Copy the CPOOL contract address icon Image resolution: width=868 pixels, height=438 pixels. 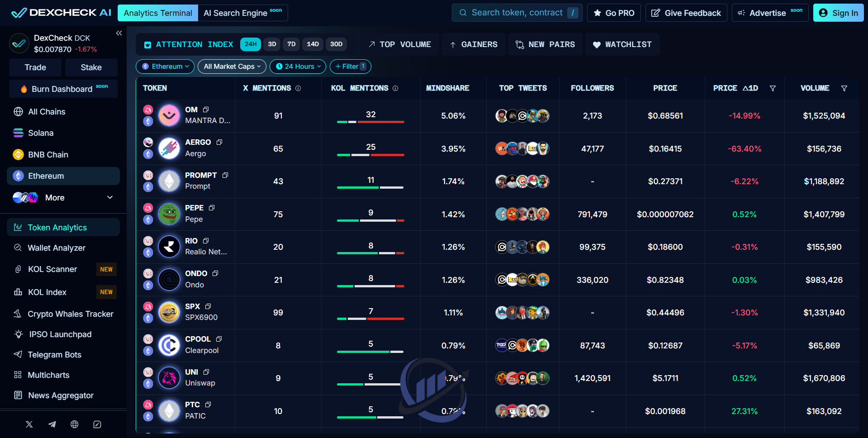click(219, 339)
